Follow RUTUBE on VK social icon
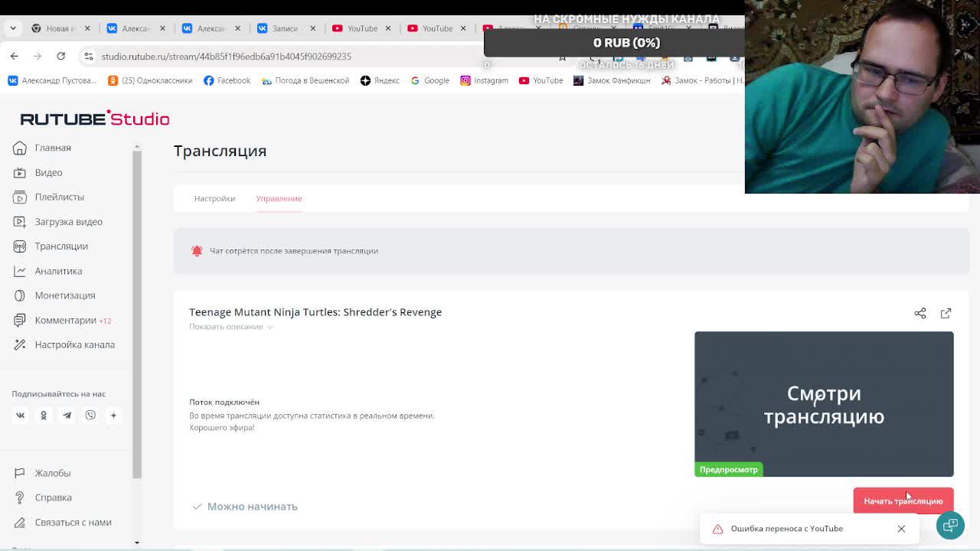Viewport: 980px width, 551px height. (x=21, y=415)
